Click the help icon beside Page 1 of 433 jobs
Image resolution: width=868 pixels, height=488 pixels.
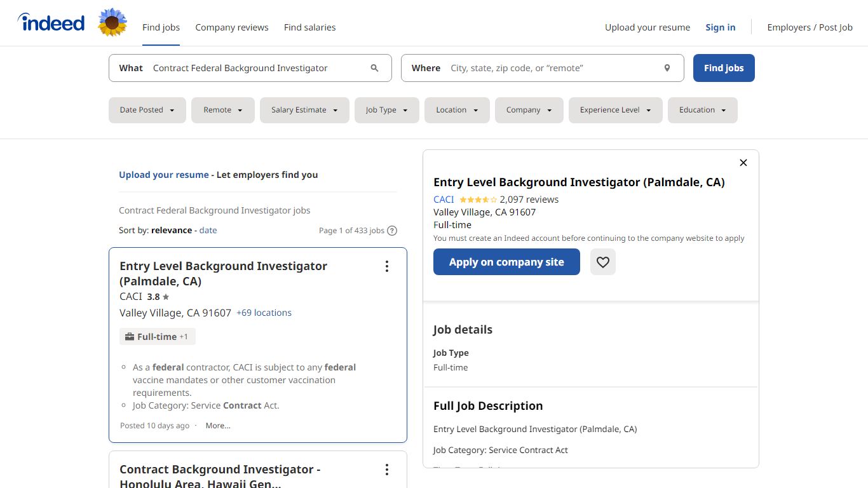click(392, 231)
